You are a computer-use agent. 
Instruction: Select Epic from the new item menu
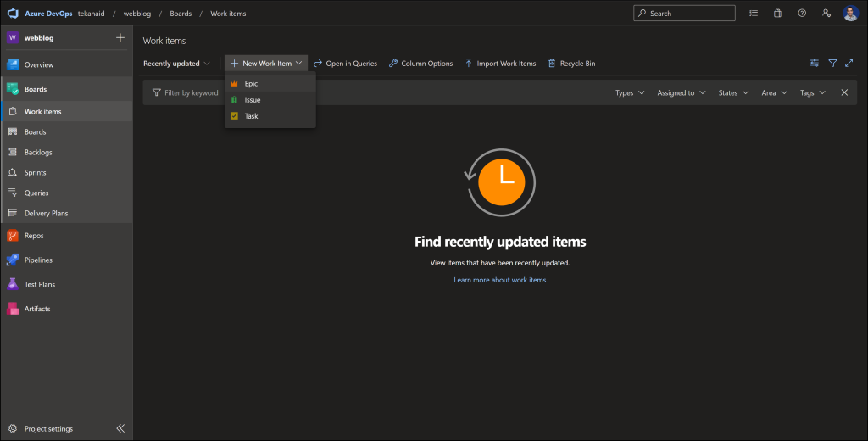[251, 84]
